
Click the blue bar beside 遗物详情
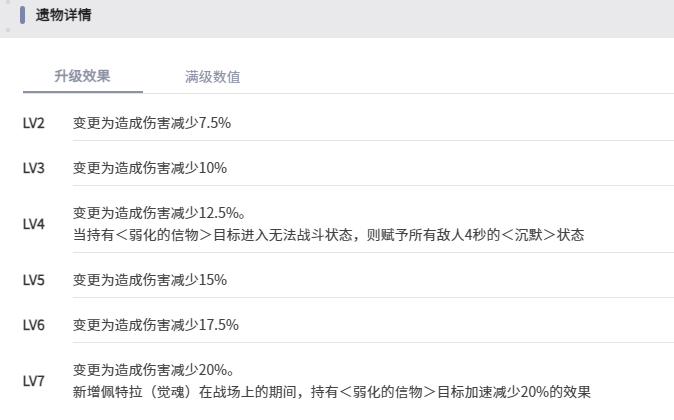(x=22, y=17)
